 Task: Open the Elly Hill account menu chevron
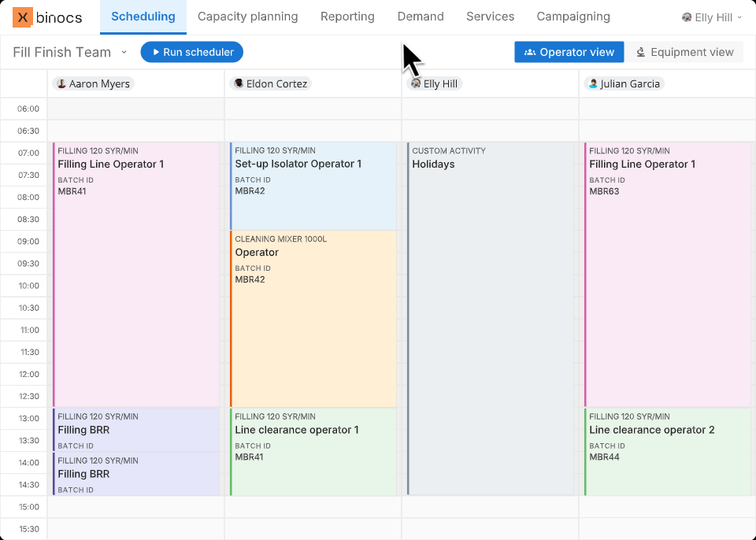[x=739, y=17]
